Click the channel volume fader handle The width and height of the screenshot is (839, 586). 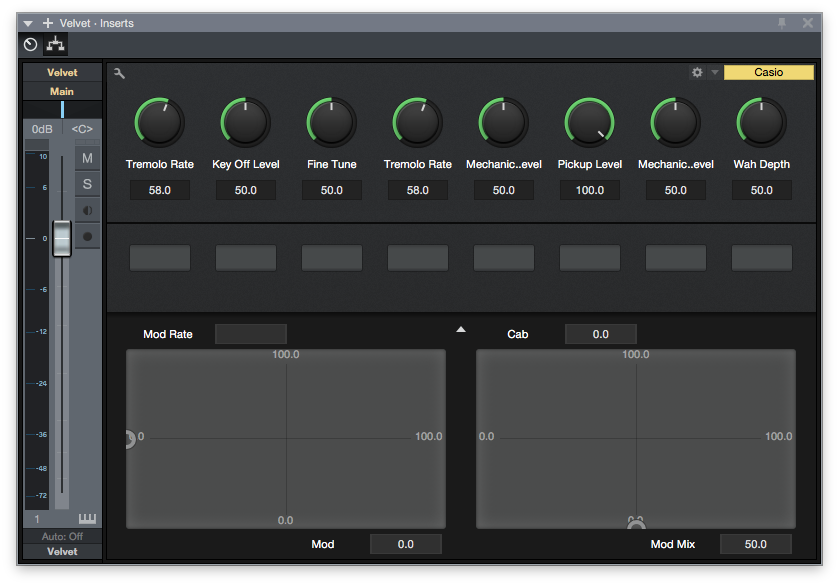click(x=62, y=238)
